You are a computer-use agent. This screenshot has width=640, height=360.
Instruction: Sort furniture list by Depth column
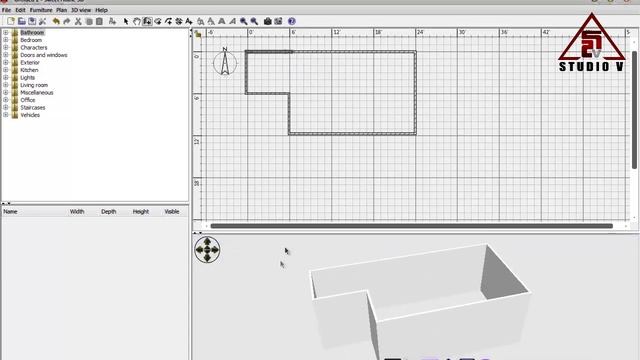pos(109,211)
